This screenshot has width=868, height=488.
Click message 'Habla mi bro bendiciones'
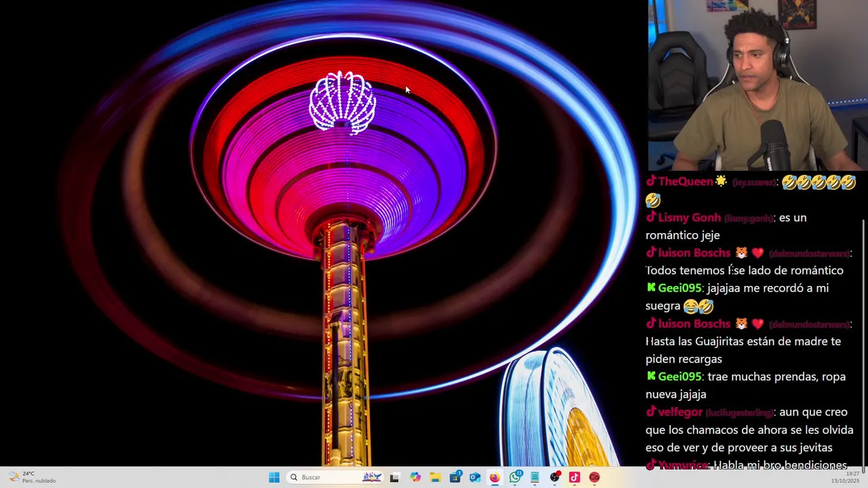pyautogui.click(x=781, y=465)
